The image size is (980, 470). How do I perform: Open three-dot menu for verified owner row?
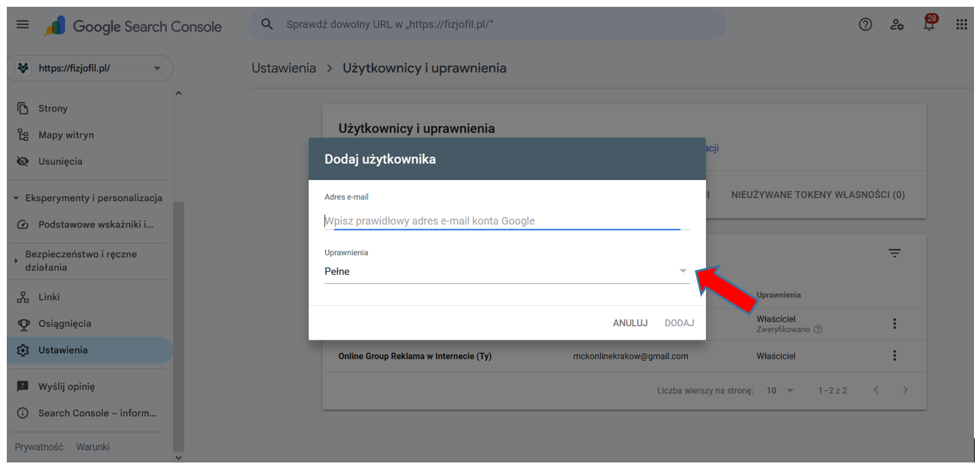pyautogui.click(x=894, y=324)
